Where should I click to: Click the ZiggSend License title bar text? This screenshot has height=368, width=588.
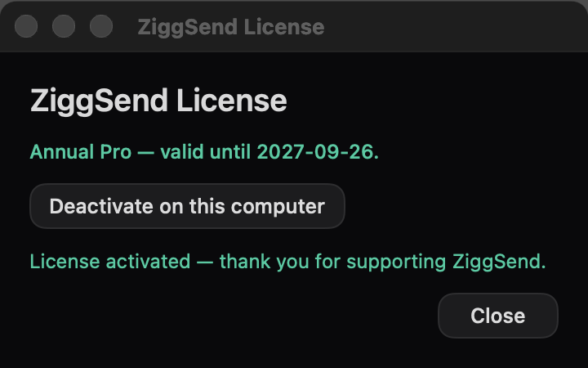pyautogui.click(x=231, y=27)
